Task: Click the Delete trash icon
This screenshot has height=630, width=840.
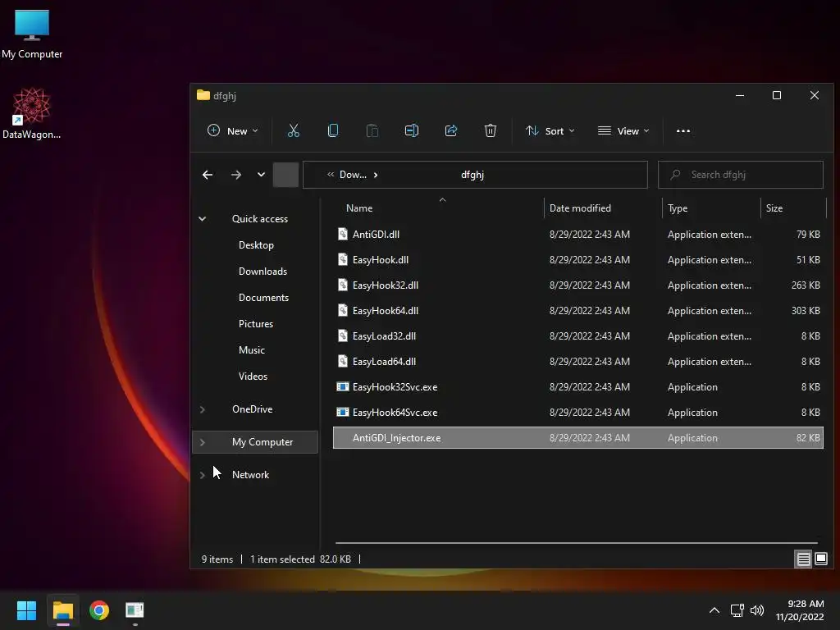Action: point(491,130)
